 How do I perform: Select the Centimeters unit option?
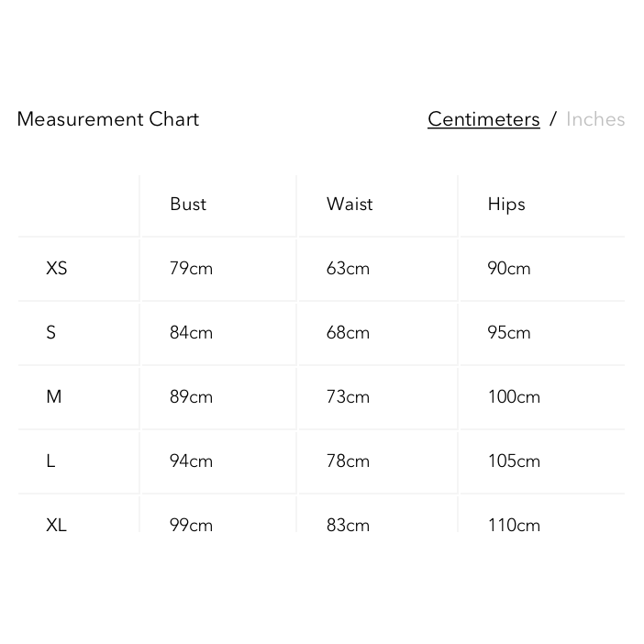(483, 119)
